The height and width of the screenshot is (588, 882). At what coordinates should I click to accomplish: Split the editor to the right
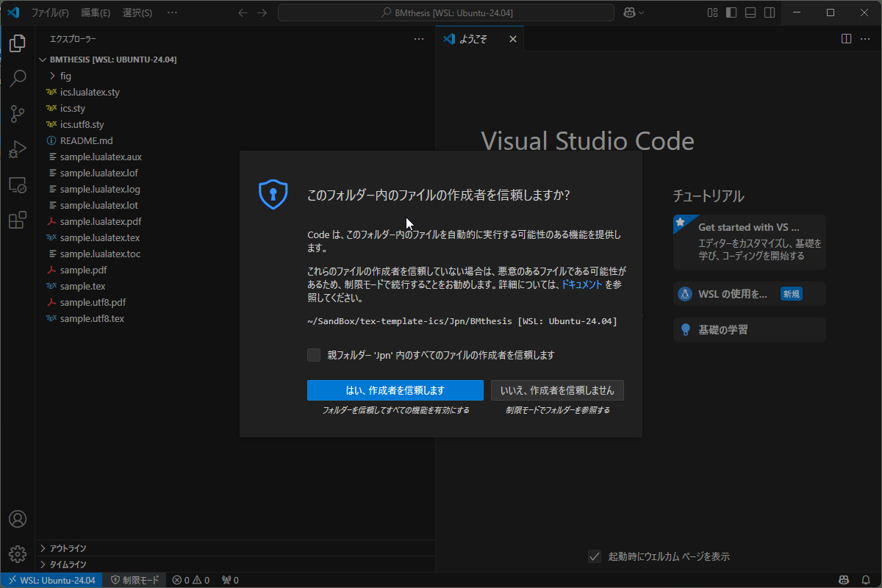pos(846,39)
